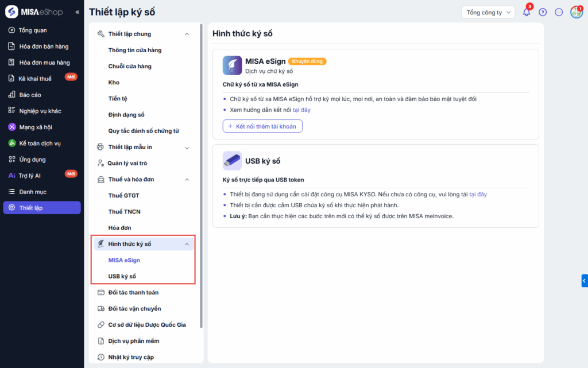Image resolution: width=588 pixels, height=368 pixels.
Task: Click the Đối tác thanh toán card icon
Action: click(101, 292)
